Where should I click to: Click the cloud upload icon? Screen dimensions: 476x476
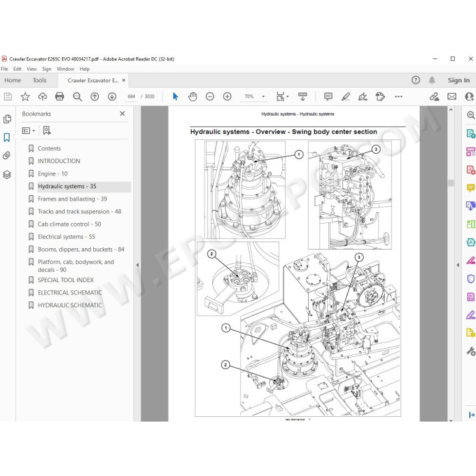point(42,97)
